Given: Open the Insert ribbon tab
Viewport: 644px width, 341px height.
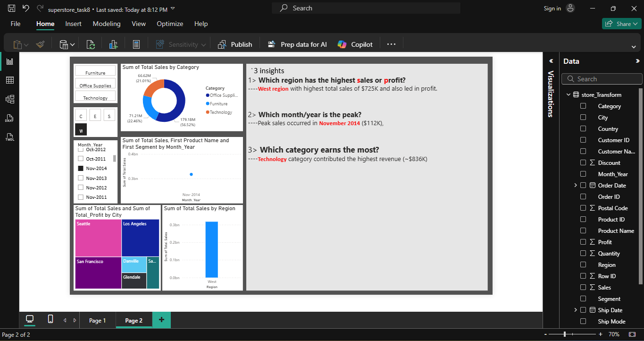Looking at the screenshot, I should click(73, 24).
